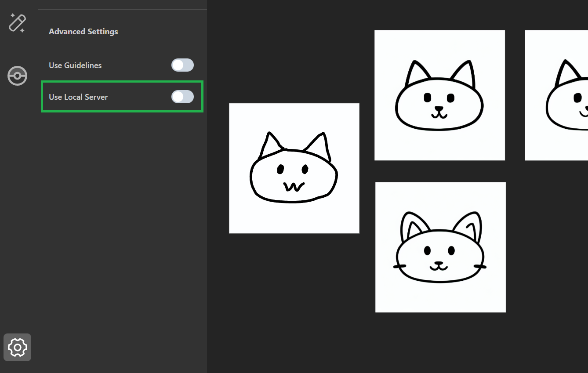This screenshot has width=588, height=373.
Task: Select the top generated cat without whiskers
Action: 439,95
